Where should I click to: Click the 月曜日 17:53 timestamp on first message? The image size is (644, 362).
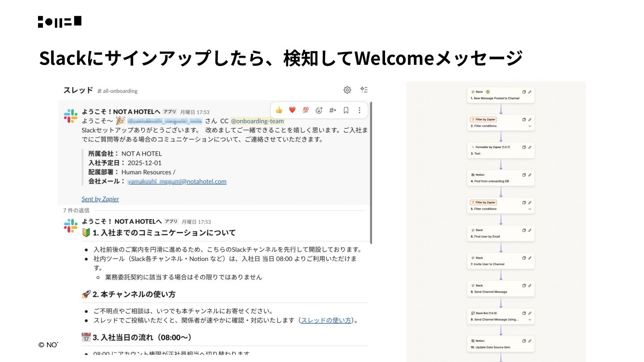[x=195, y=112]
